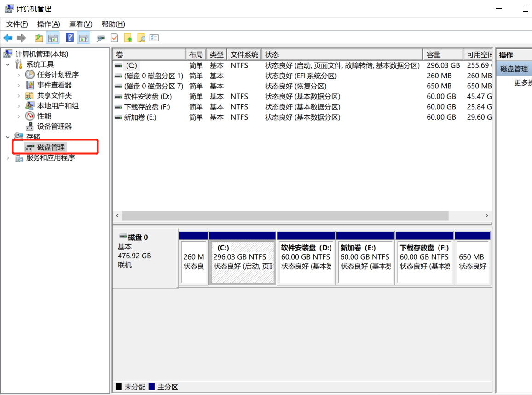The image size is (532, 395).
Task: Click the up one level folder icon
Action: click(x=39, y=38)
